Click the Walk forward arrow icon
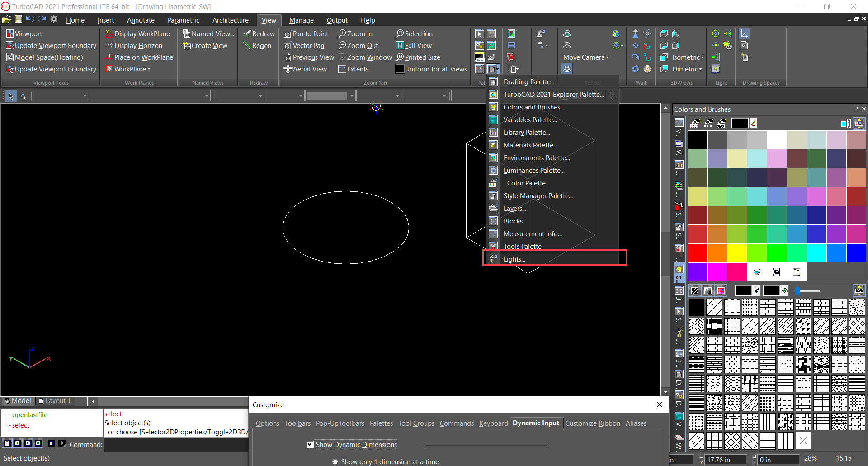Image resolution: width=868 pixels, height=466 pixels. 635,33
